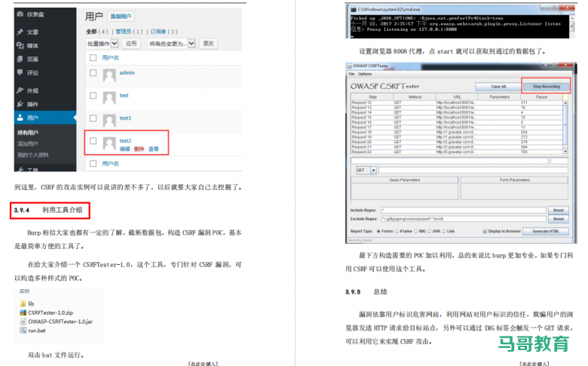Open the Options menu in CSRFTester

365,74
